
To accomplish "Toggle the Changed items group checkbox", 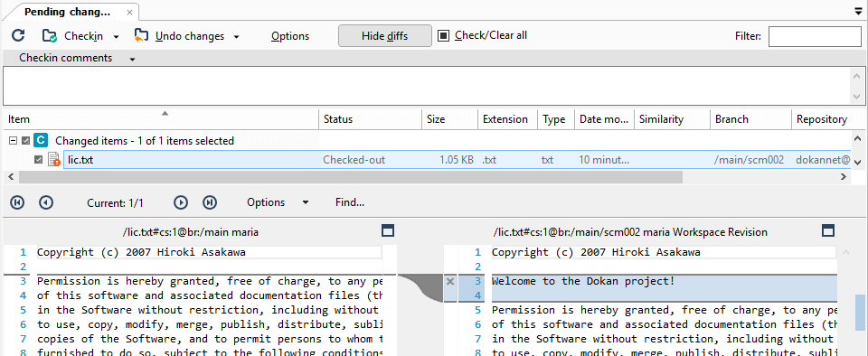I will (25, 141).
